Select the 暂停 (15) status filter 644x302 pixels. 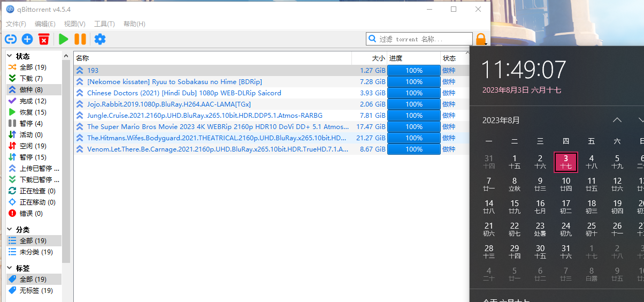pyautogui.click(x=33, y=157)
